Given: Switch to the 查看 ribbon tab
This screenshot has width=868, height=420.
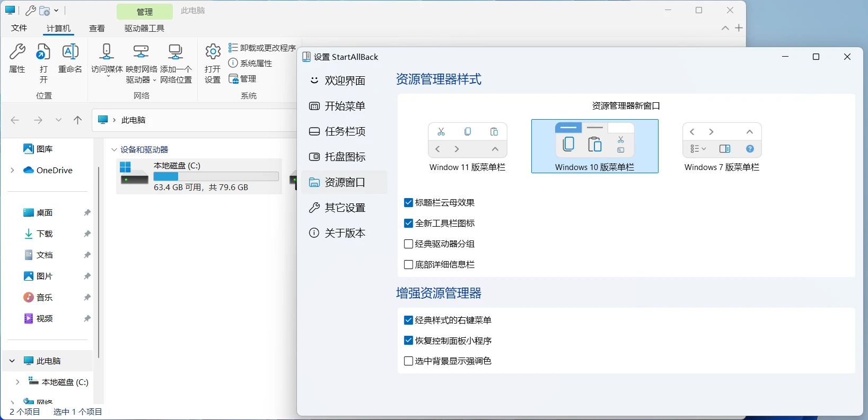Looking at the screenshot, I should pyautogui.click(x=97, y=29).
